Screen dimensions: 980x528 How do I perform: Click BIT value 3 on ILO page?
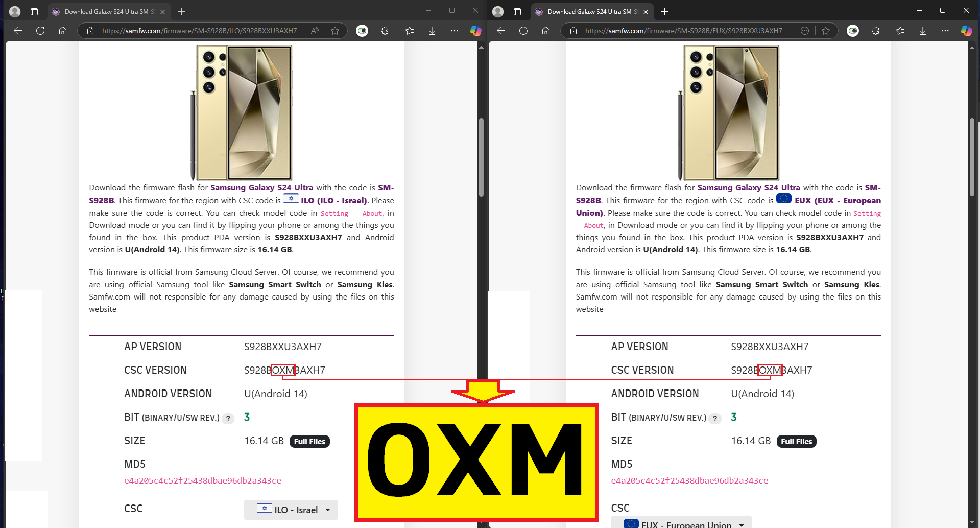click(247, 417)
